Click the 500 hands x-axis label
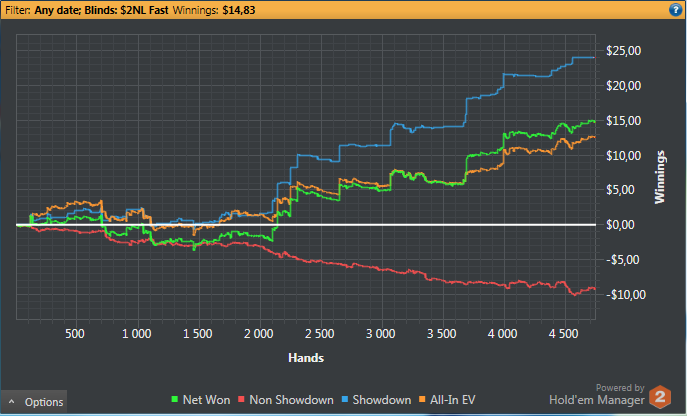 [x=75, y=334]
